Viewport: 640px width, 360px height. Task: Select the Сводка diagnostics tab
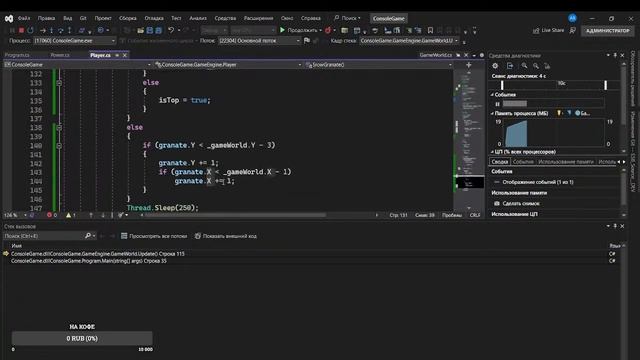[500, 162]
